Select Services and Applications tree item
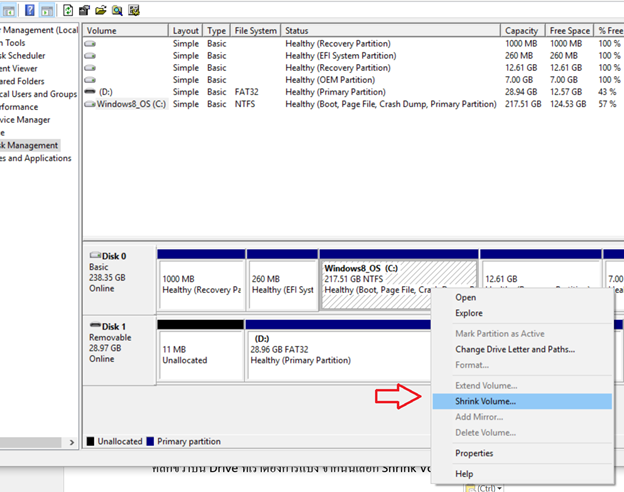The height and width of the screenshot is (492, 624). pyautogui.click(x=35, y=158)
